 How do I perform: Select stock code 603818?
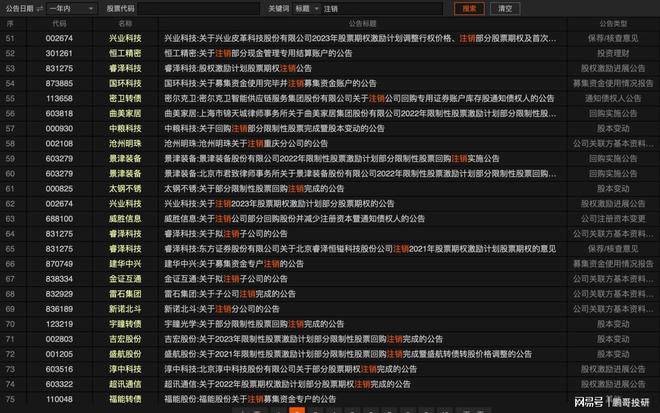pos(59,114)
